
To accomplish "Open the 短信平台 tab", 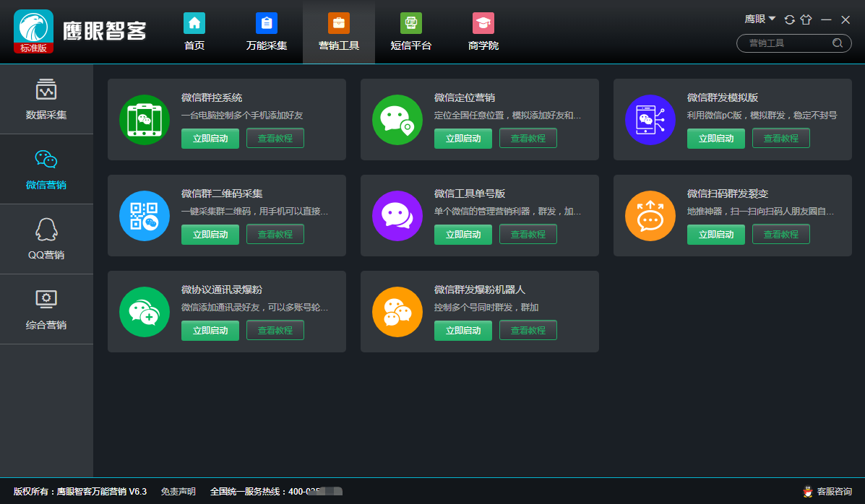I will coord(411,32).
